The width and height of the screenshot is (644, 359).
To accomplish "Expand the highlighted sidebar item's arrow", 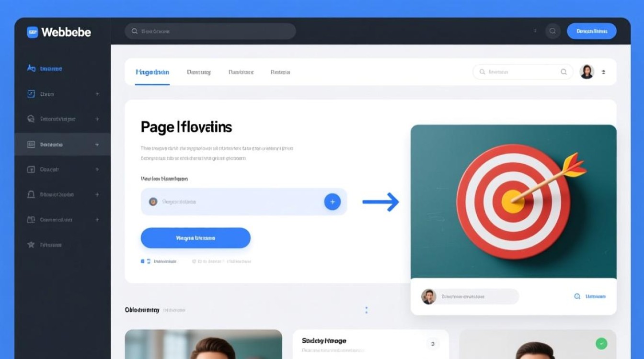I will (97, 145).
